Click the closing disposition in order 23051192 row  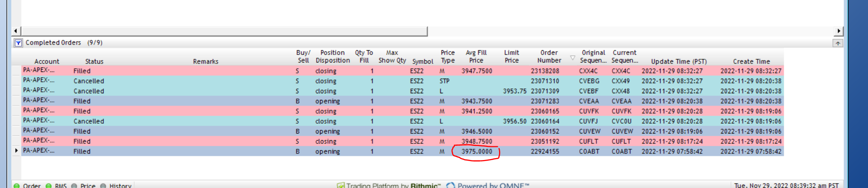coord(326,142)
